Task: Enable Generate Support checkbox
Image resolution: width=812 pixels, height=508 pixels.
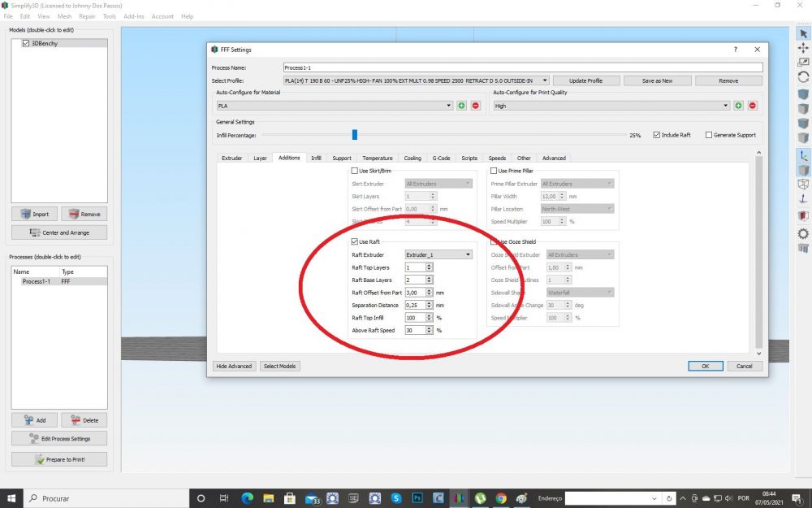Action: tap(708, 135)
